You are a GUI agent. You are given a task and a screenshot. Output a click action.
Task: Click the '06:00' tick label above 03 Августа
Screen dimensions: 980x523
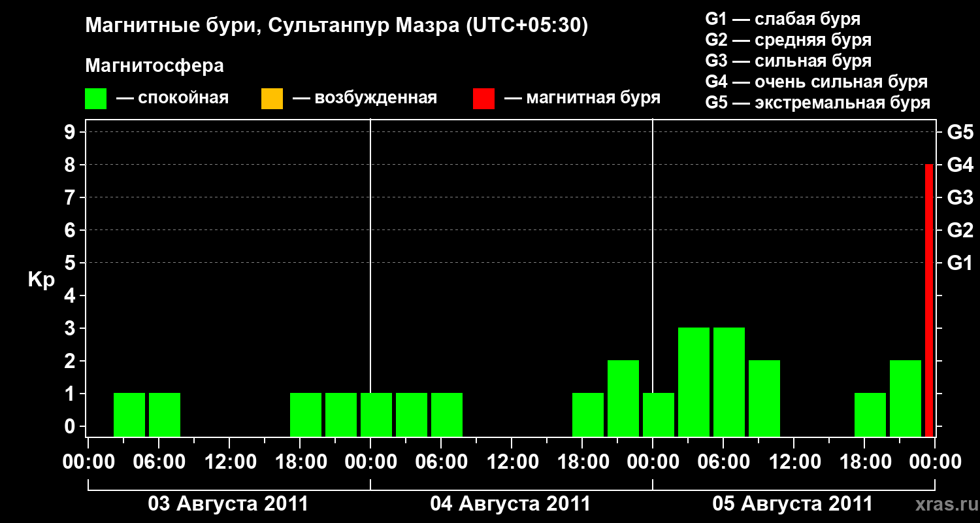pyautogui.click(x=158, y=462)
